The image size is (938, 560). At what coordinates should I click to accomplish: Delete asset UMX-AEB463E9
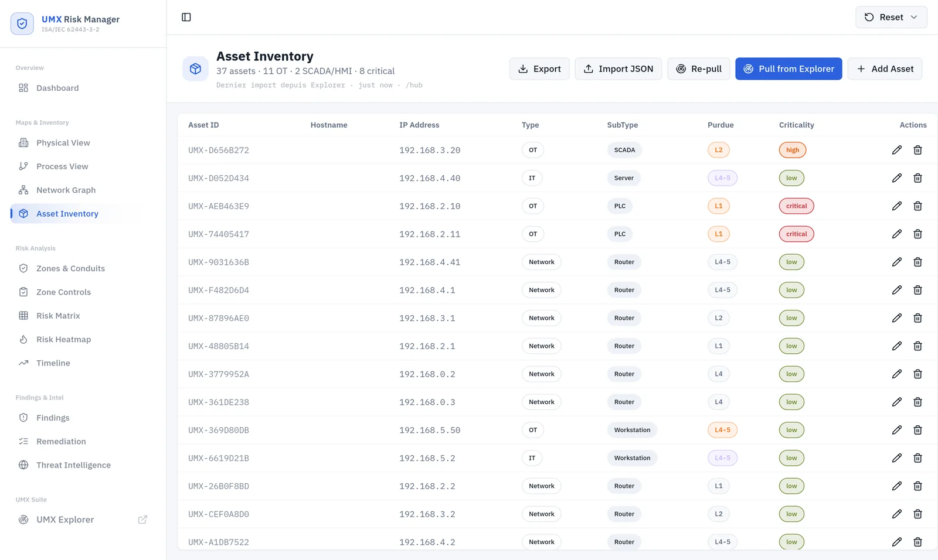tap(918, 206)
